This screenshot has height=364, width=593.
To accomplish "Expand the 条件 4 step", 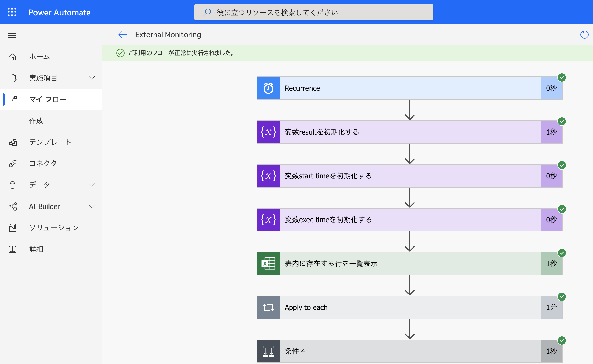I will [410, 351].
